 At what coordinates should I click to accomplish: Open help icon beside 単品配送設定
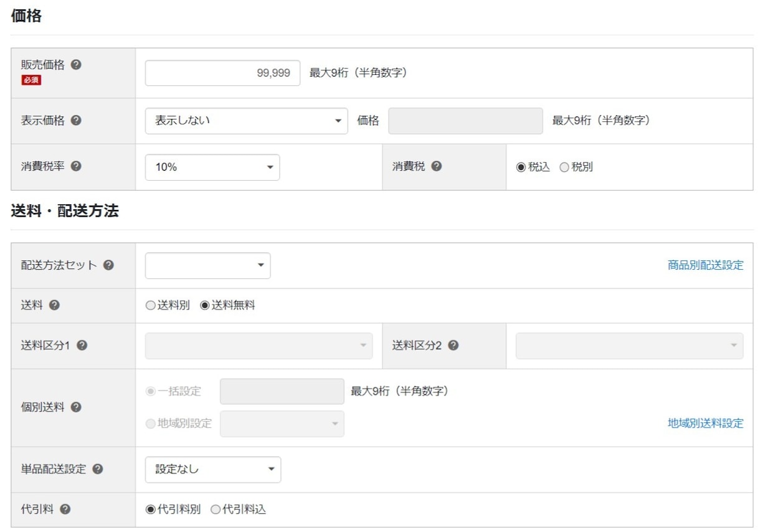pyautogui.click(x=98, y=469)
